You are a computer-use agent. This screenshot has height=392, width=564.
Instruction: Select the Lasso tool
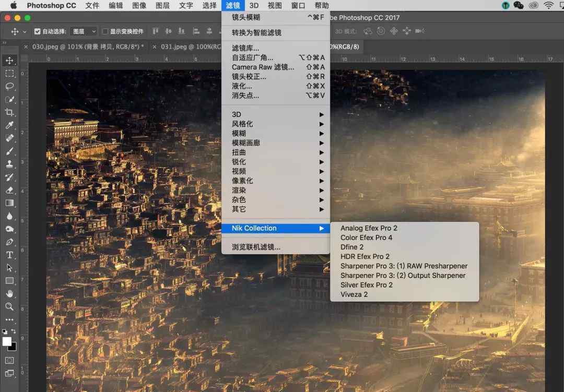[x=10, y=86]
